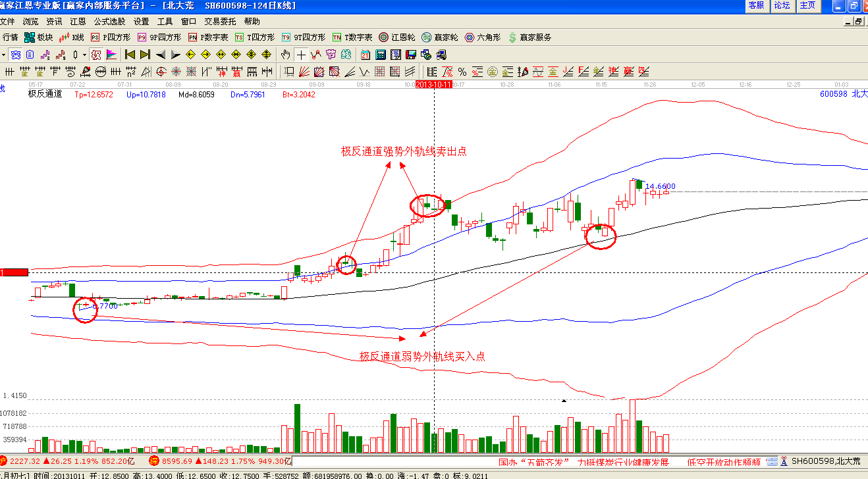The image size is (868, 479).
Task: Click the 客服 button at top right
Action: pos(756,5)
